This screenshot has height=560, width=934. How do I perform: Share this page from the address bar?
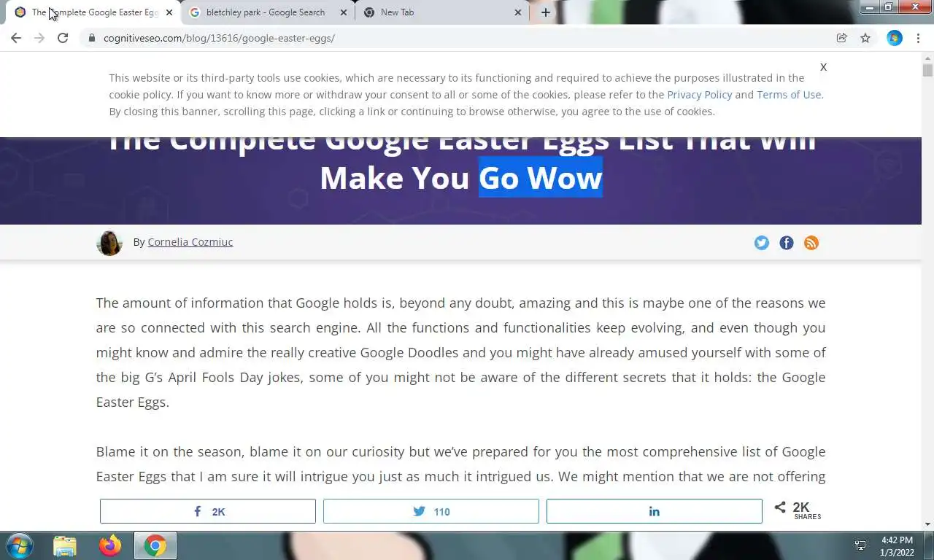(841, 38)
